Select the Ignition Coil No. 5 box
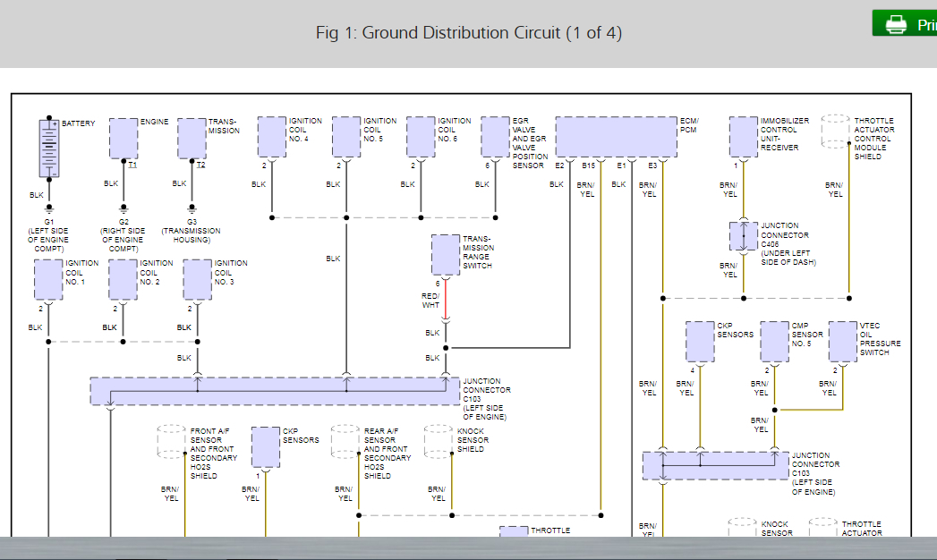This screenshot has width=937, height=560. click(x=346, y=137)
